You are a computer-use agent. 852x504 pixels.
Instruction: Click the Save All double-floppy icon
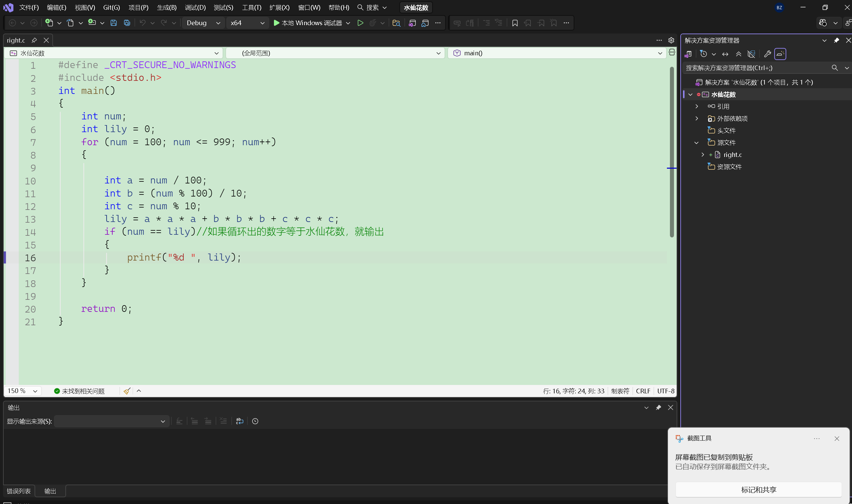pyautogui.click(x=127, y=23)
